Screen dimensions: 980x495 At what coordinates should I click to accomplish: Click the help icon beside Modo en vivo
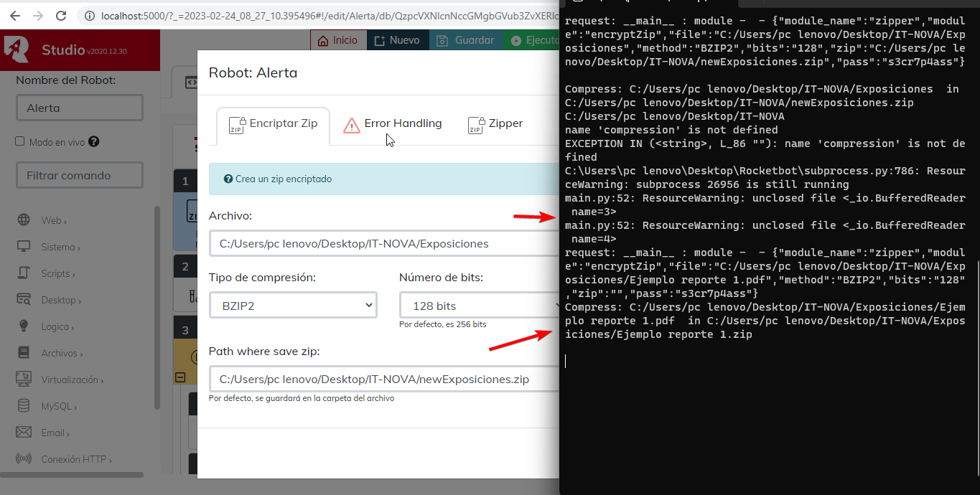click(x=93, y=142)
